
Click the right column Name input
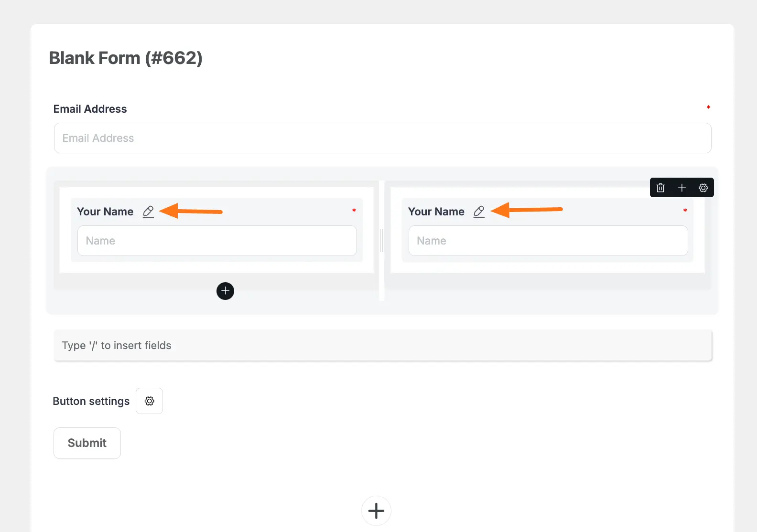[x=548, y=241]
